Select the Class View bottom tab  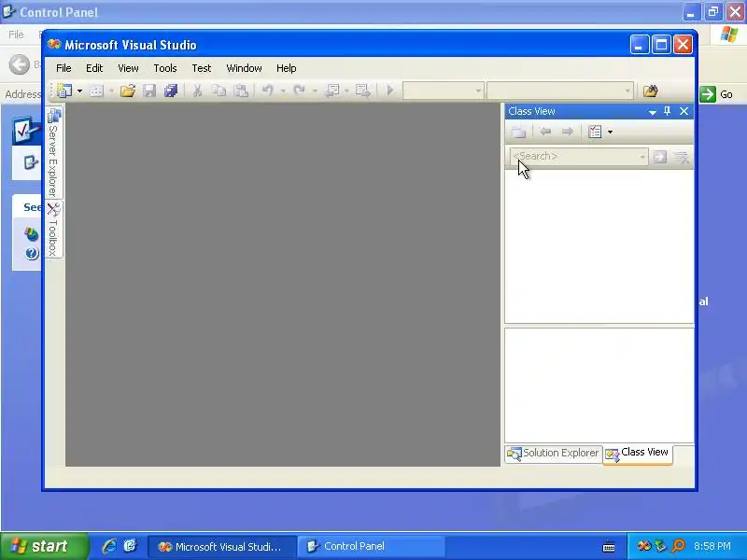coord(638,454)
